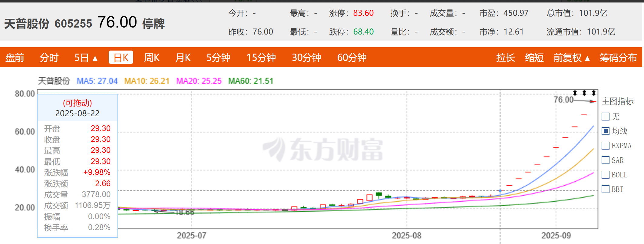Viewport: 644px width, 244px height.
Task: Click 拉长 to stretch the chart
Action: (x=506, y=57)
